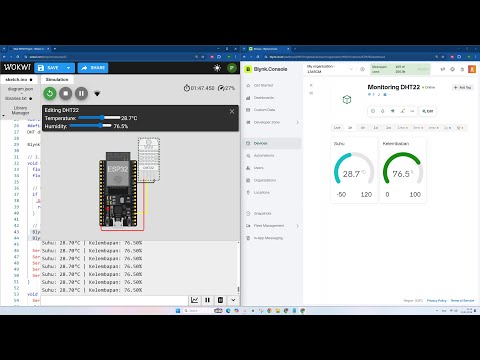Viewport: 480px width, 360px height.
Task: Close the Monitoring DHT22 device view
Action: coord(311,85)
